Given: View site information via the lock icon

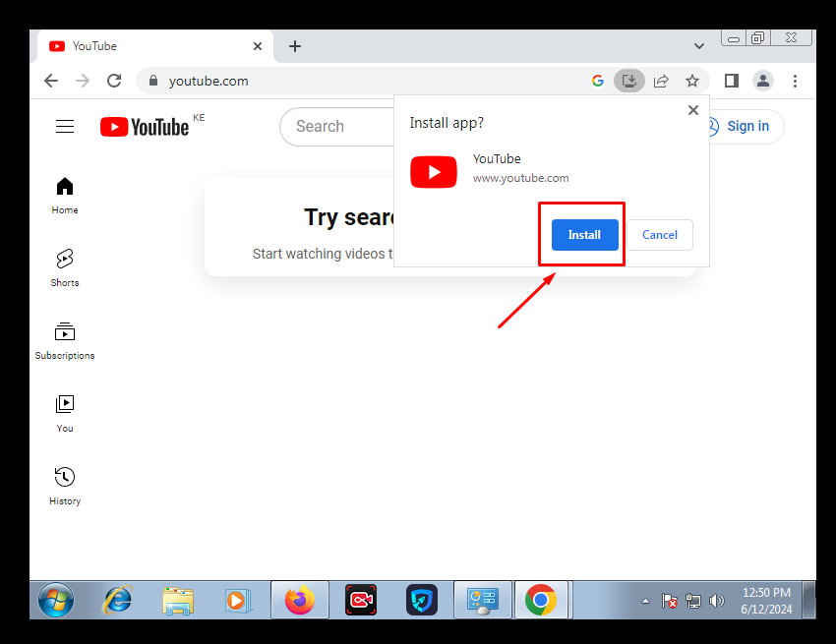Looking at the screenshot, I should 153,81.
